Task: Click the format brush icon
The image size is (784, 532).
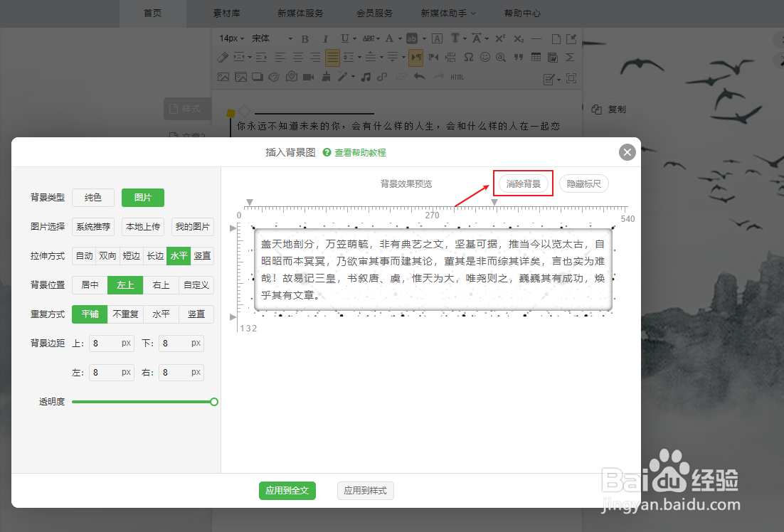Action: 326,77
